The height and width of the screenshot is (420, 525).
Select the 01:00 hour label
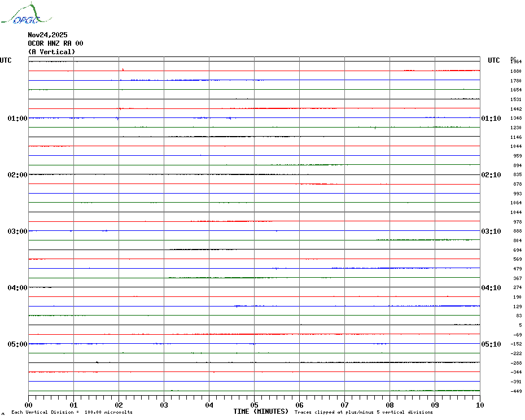pyautogui.click(x=17, y=119)
